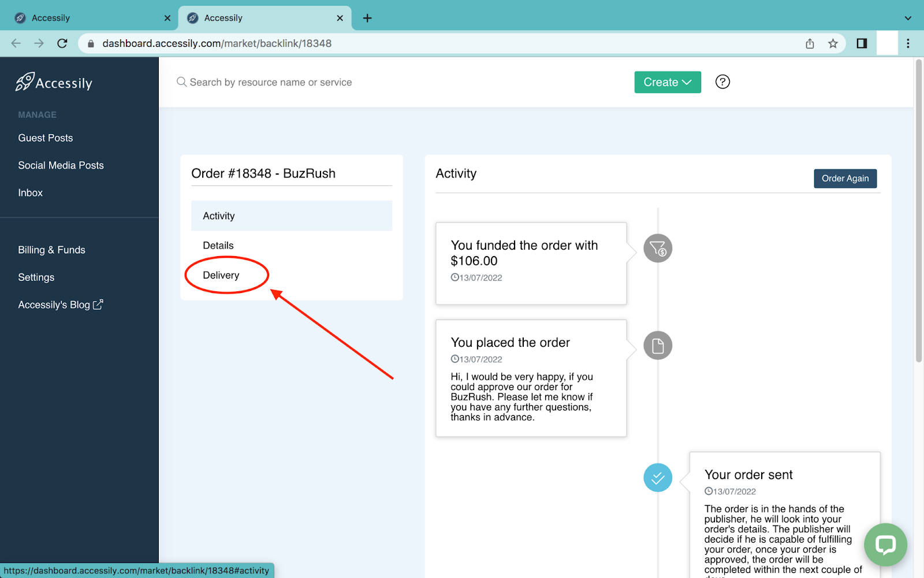Select the second Accessily tab
The width and height of the screenshot is (924, 578).
(x=264, y=18)
